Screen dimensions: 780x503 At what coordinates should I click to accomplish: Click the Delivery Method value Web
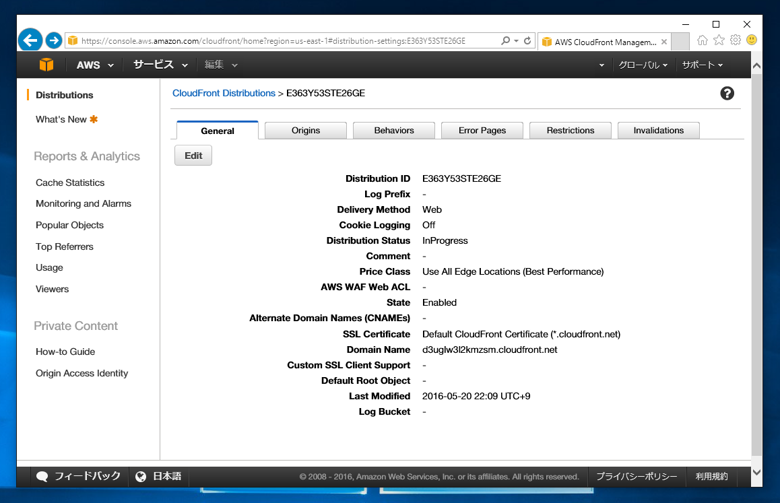432,209
